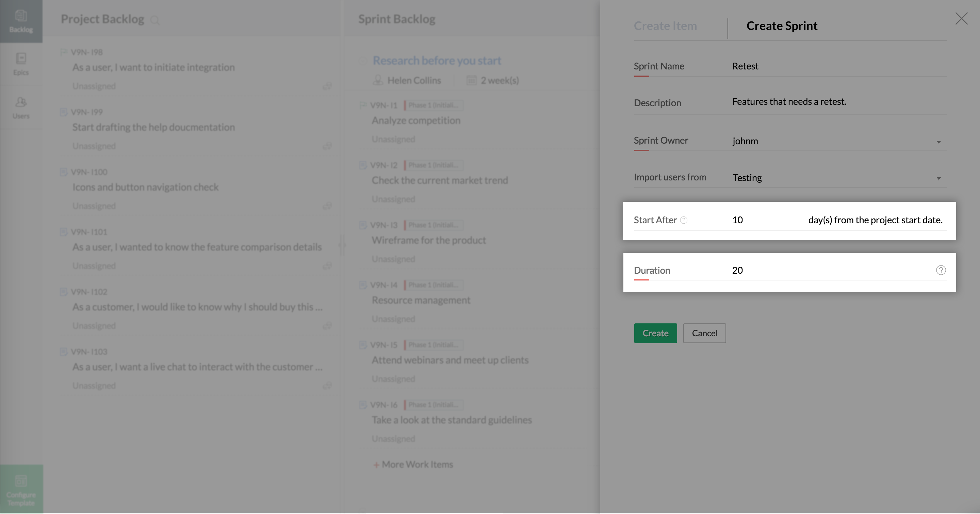This screenshot has height=514, width=980.
Task: Close the Create Sprint panel
Action: (961, 19)
